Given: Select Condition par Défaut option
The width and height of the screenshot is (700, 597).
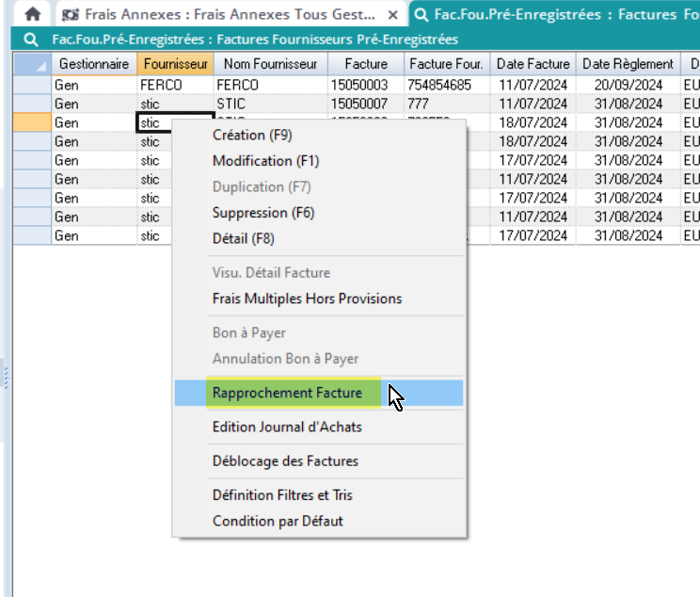Looking at the screenshot, I should coord(278,521).
